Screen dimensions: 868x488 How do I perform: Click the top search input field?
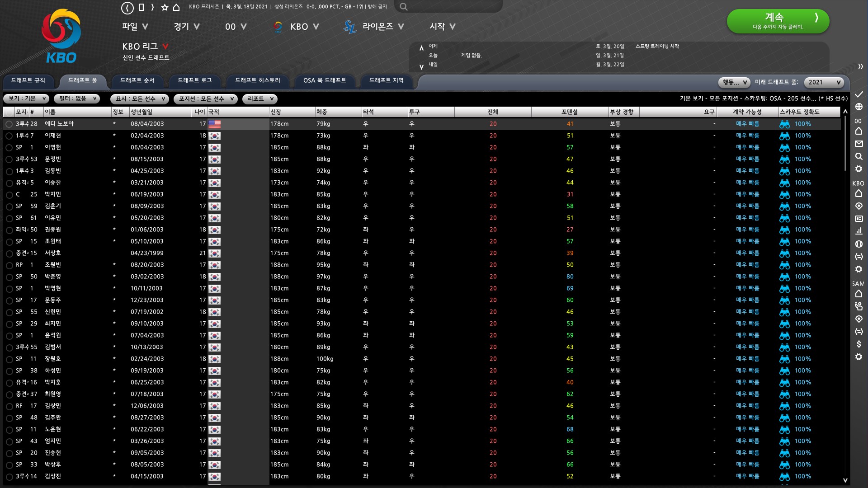click(x=452, y=7)
